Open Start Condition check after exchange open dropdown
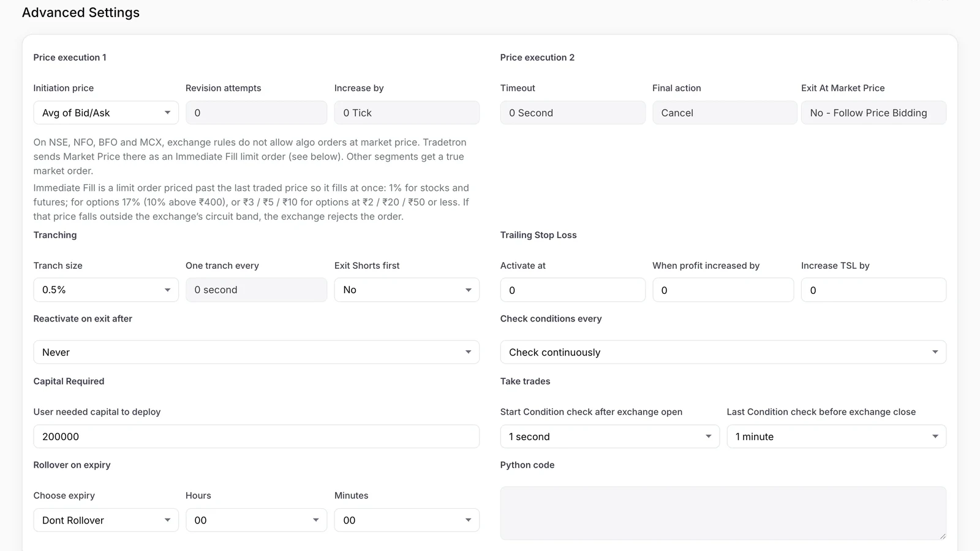The width and height of the screenshot is (980, 551). (x=610, y=437)
